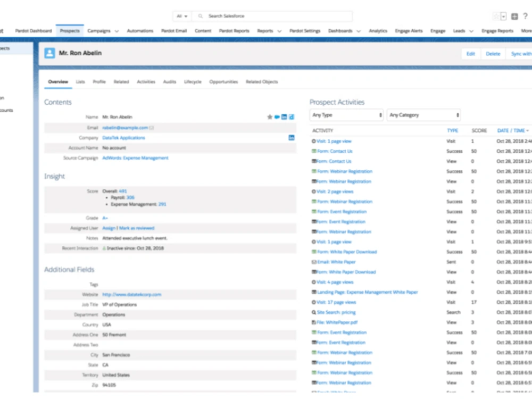Click the Mark as reviewed link
The image size is (532, 399).
point(137,228)
